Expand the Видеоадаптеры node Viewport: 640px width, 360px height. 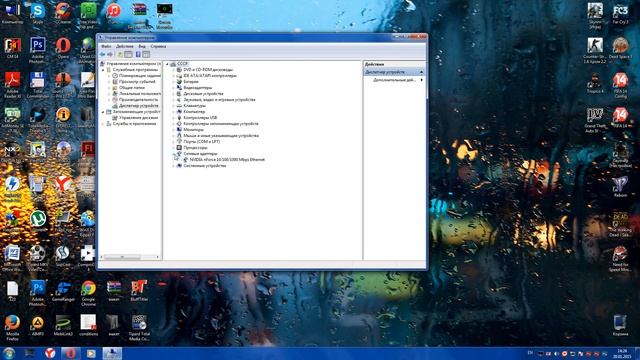(x=173, y=88)
